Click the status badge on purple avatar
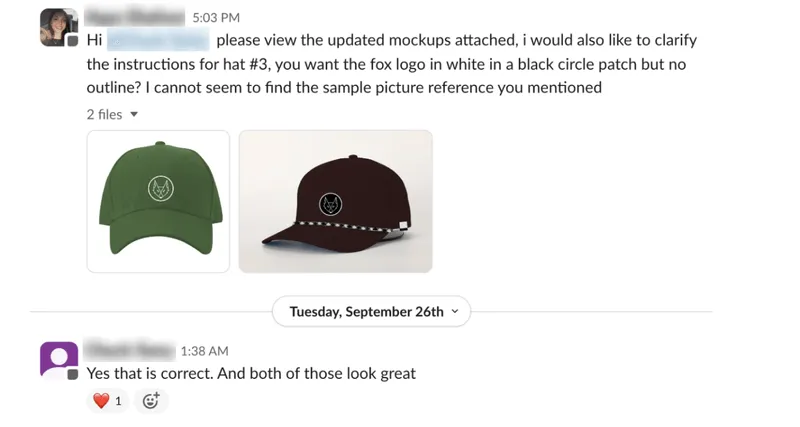 [73, 375]
